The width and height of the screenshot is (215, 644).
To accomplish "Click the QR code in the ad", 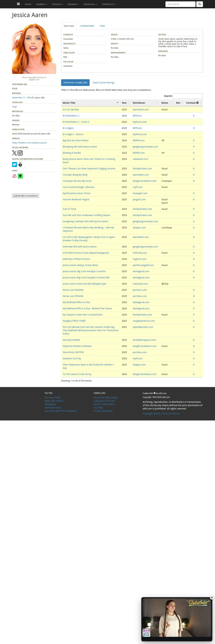I will 146,633.
